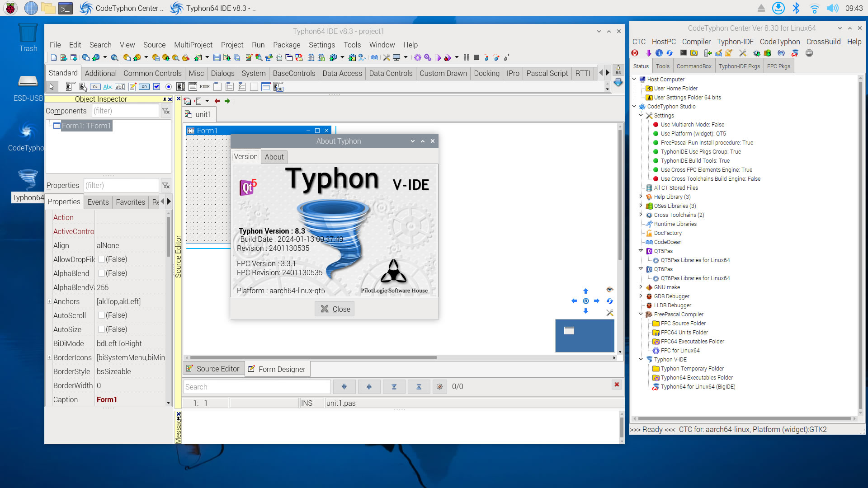Viewport: 868px width, 488px height.
Task: Click folder search icon in CodeTyphon Center
Action: [694, 53]
